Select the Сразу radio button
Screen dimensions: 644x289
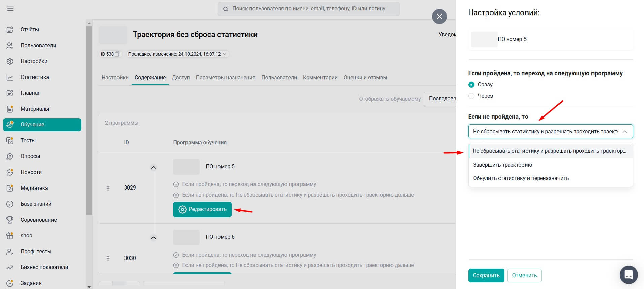point(471,85)
